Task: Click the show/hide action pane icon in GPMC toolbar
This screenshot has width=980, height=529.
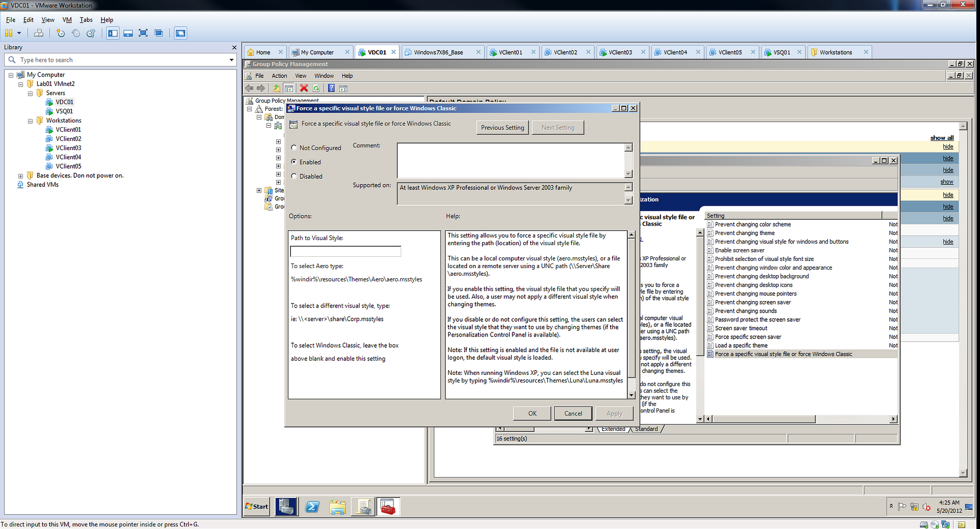Action: [344, 88]
